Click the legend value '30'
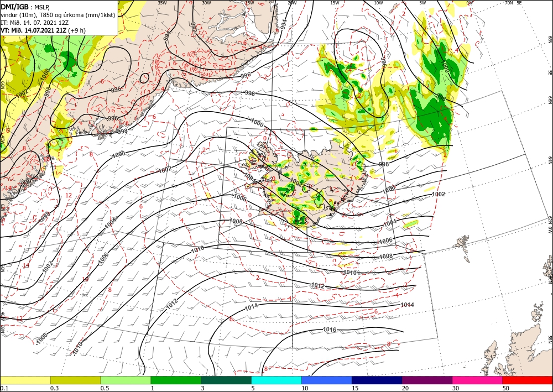 coord(456,388)
